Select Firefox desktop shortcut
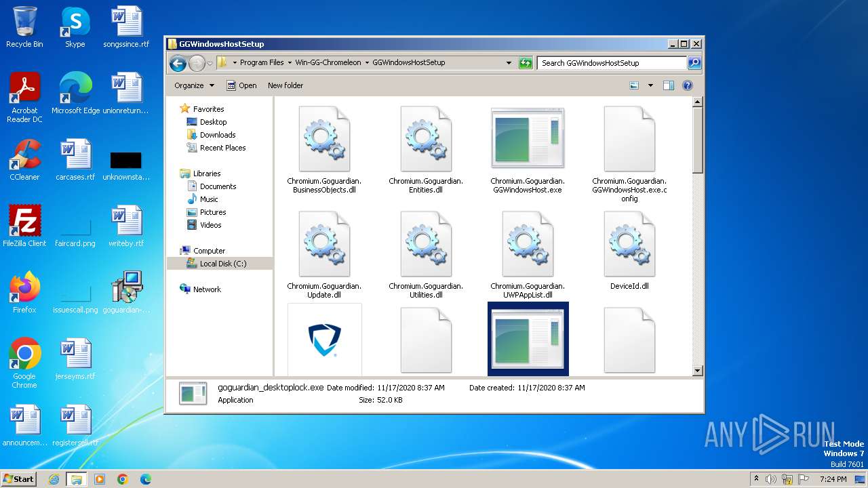 (24, 293)
